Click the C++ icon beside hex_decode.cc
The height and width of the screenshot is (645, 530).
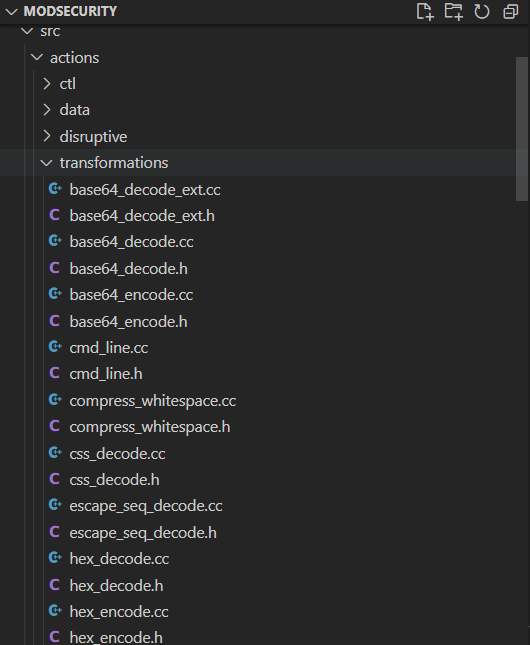pos(55,559)
